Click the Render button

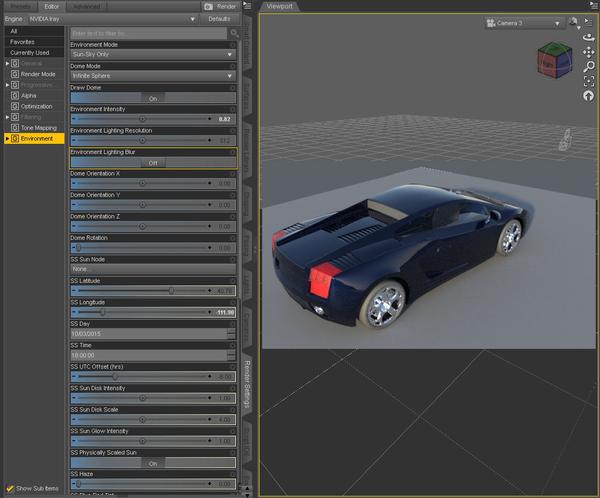pos(220,6)
